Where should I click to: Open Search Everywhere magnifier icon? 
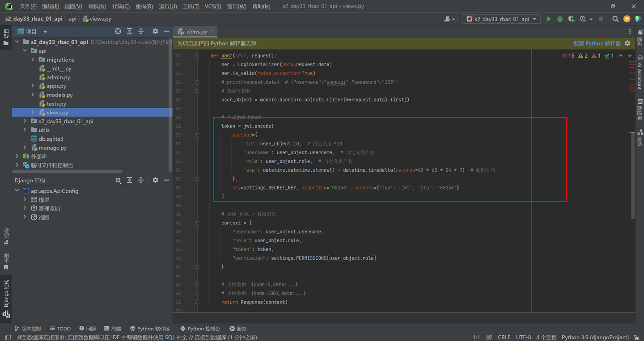click(615, 19)
